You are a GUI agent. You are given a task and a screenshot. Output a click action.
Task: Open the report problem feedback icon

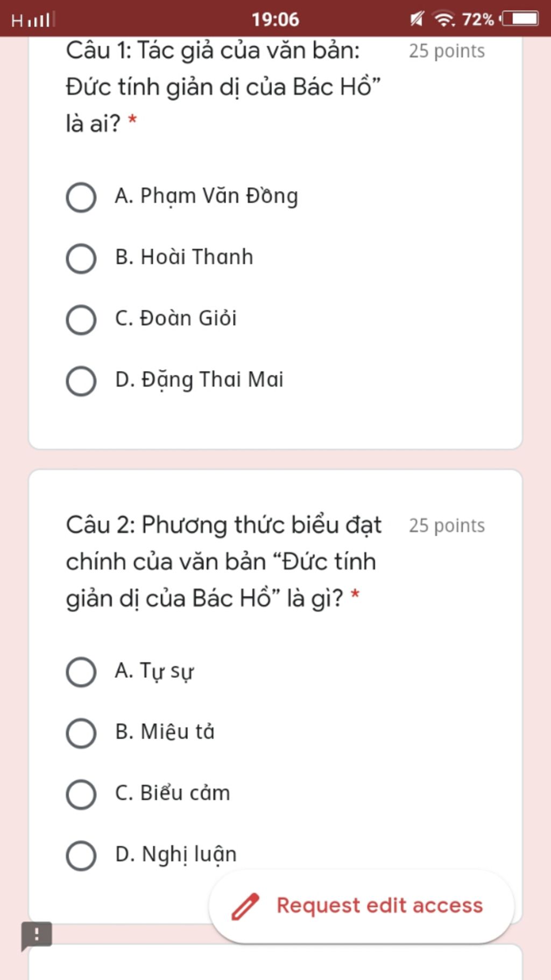tap(36, 935)
